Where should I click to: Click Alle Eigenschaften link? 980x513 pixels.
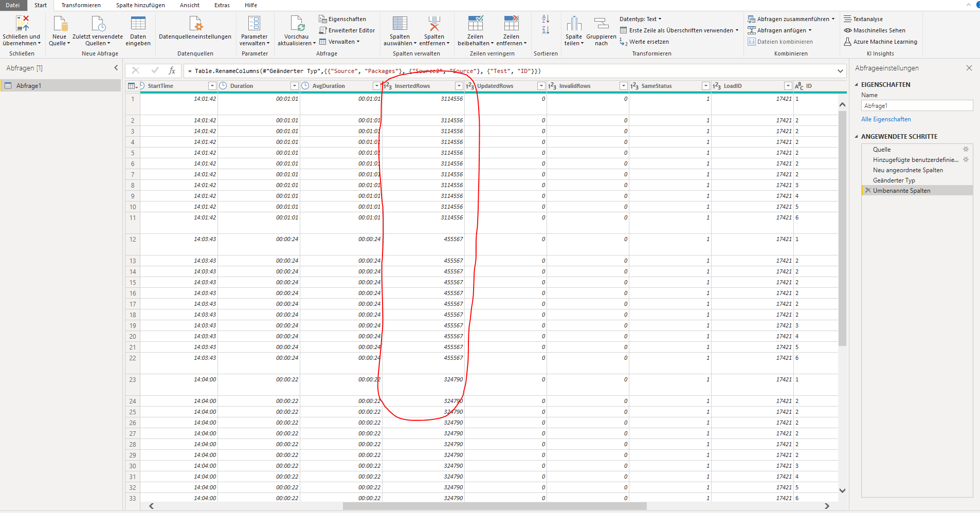point(886,119)
